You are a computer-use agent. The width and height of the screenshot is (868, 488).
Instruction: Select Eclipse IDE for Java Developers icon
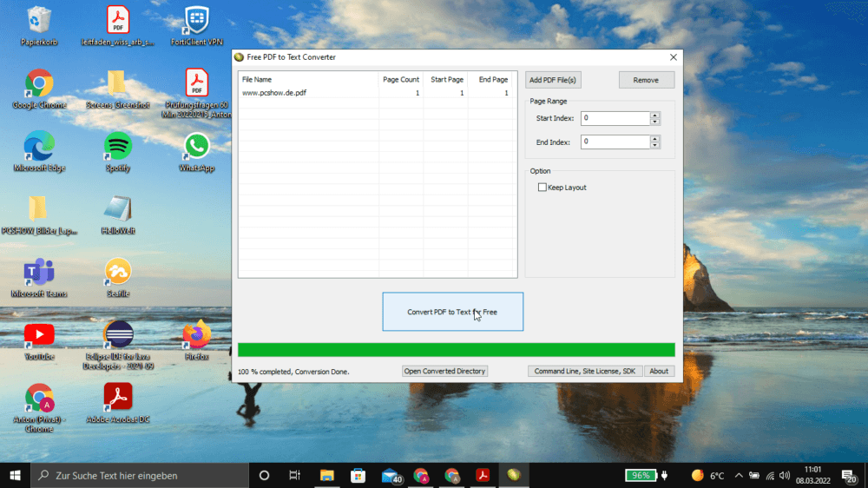[x=117, y=345]
